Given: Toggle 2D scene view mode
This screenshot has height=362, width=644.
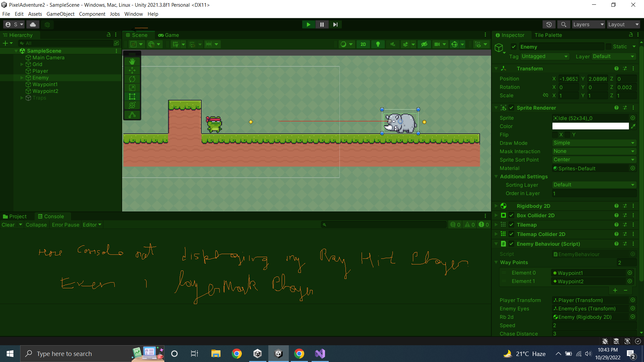Looking at the screenshot, I should tap(363, 44).
